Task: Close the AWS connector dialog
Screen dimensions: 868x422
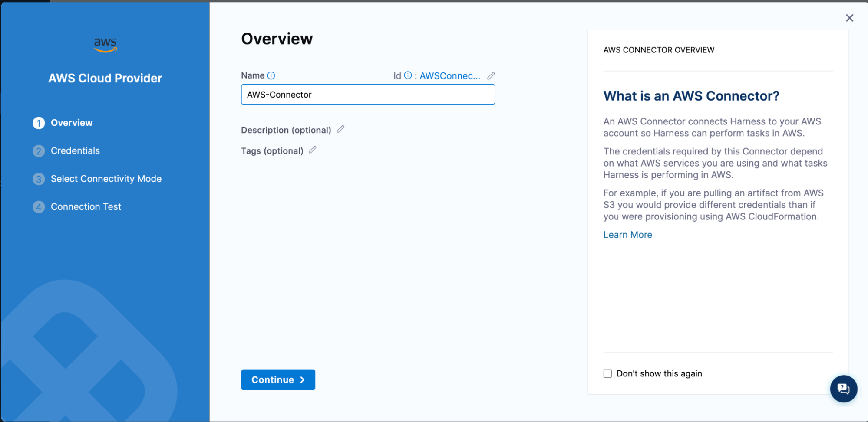Action: tap(849, 18)
